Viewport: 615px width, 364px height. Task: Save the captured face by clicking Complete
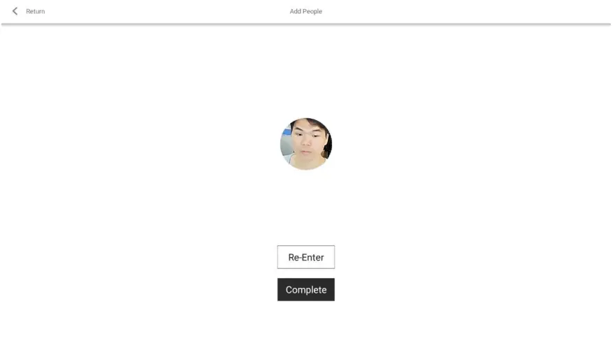[306, 289]
